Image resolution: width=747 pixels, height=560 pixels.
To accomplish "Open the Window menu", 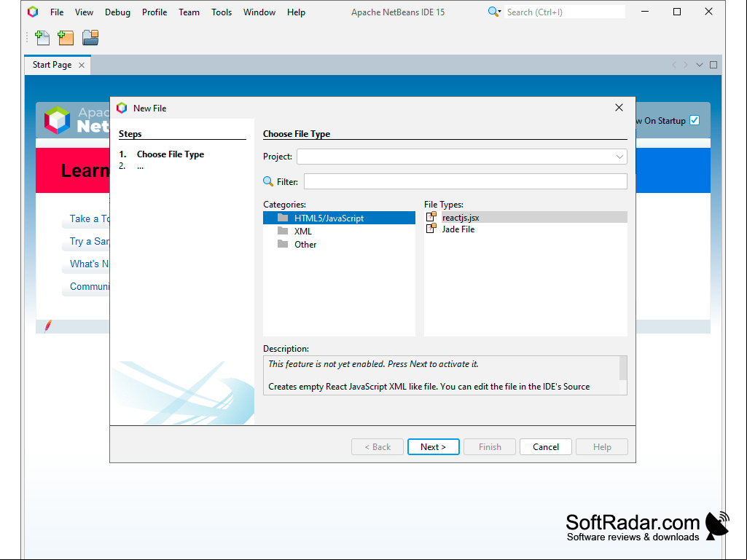I will click(x=259, y=12).
